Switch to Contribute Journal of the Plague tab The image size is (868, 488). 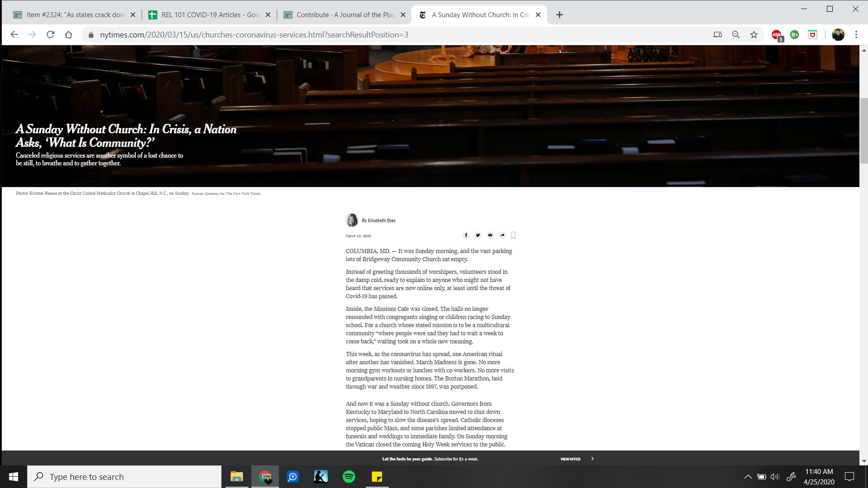coord(345,15)
